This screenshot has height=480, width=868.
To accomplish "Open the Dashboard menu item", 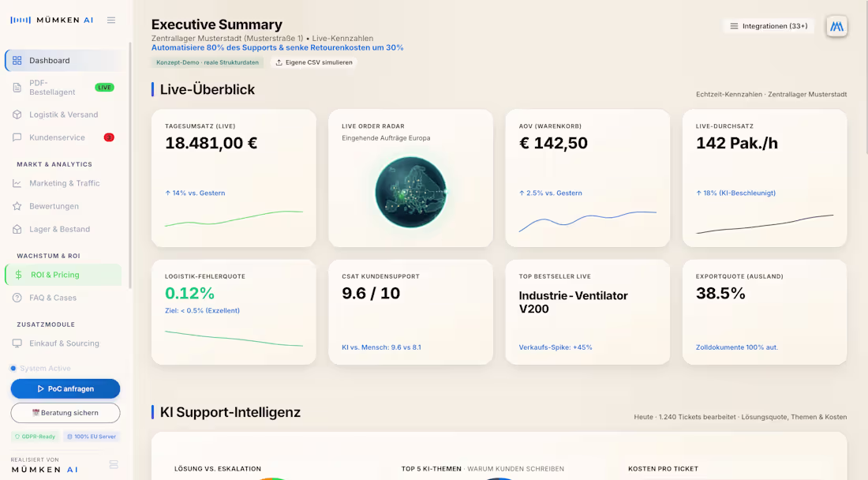I will (x=64, y=60).
